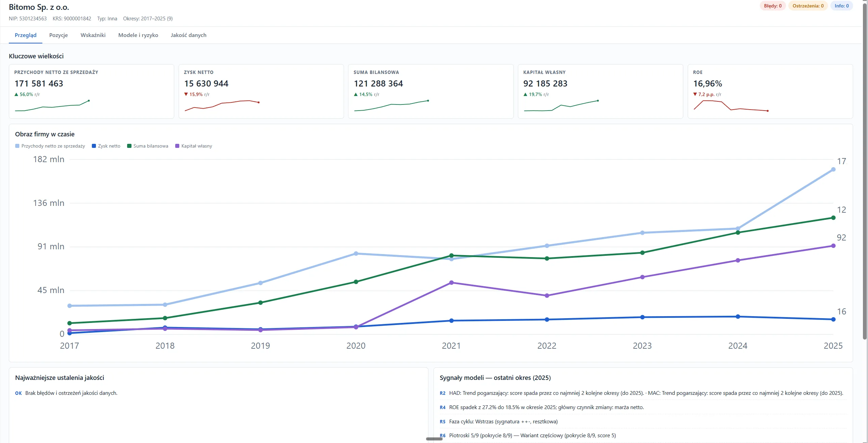Select the Jakość danych tab

tap(188, 35)
